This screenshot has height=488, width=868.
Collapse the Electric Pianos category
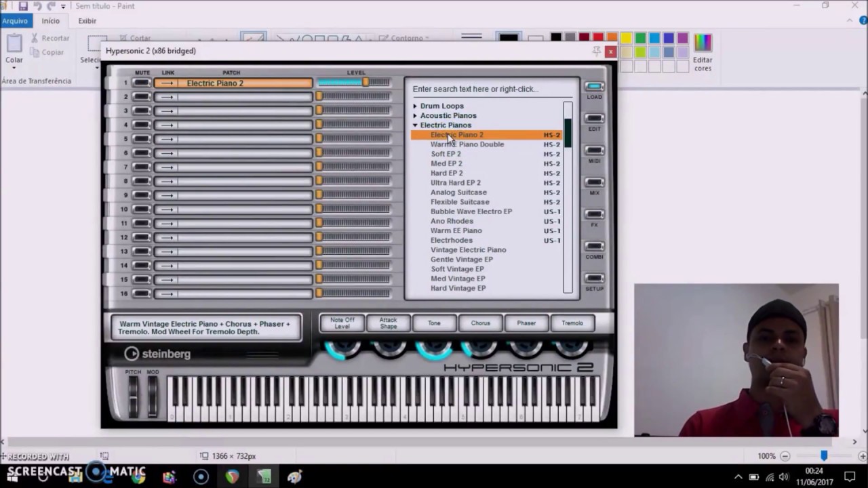pos(415,125)
